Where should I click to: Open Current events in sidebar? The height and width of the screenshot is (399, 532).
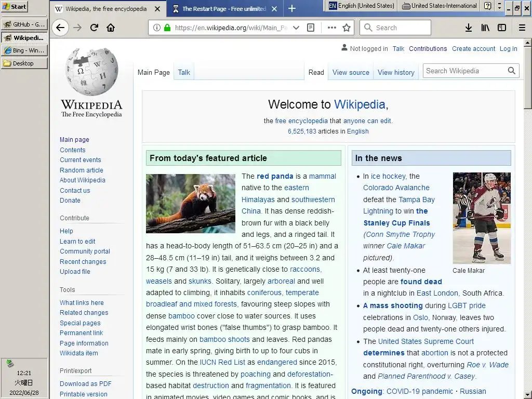coord(81,160)
